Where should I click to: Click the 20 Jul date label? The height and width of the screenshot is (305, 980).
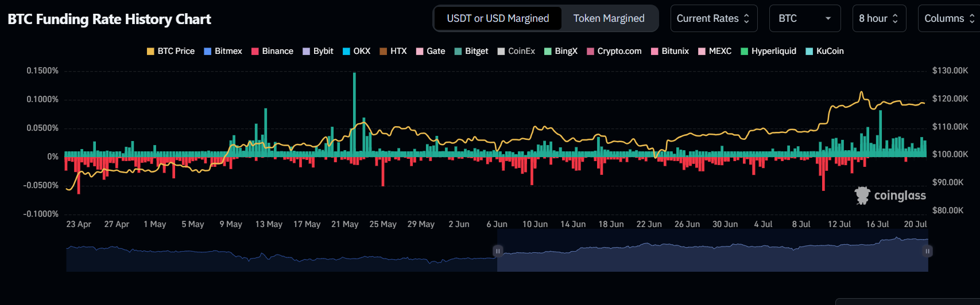(x=915, y=224)
